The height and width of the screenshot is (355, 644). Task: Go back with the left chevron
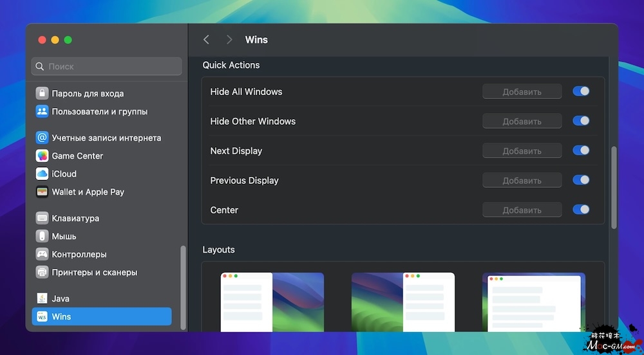(x=206, y=40)
